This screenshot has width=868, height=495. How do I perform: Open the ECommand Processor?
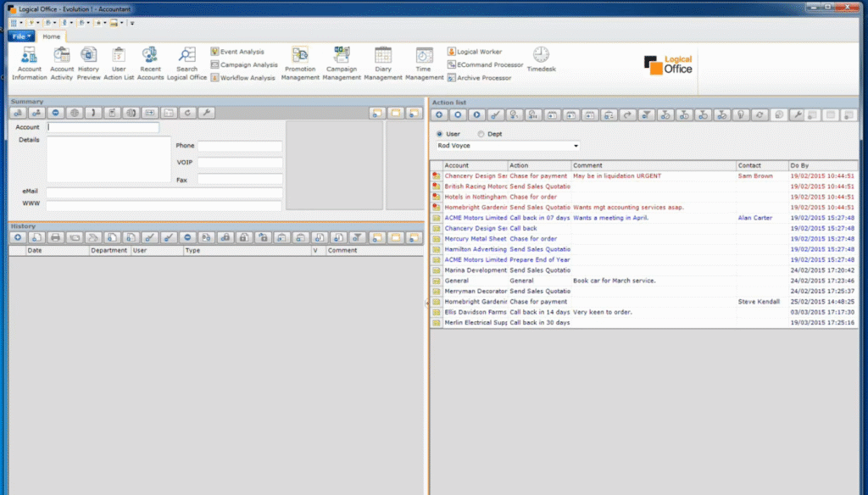coord(485,64)
